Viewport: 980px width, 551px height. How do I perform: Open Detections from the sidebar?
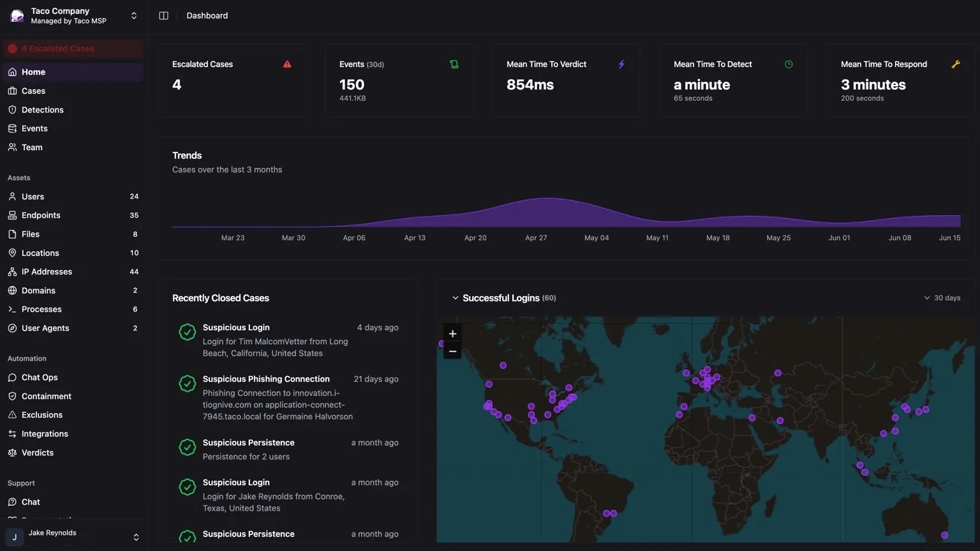coord(42,109)
